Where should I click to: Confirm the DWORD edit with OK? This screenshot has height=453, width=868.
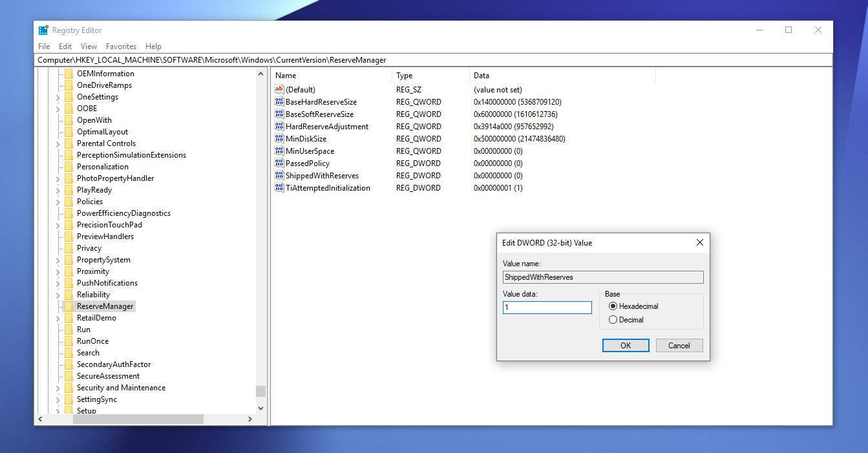pos(626,346)
